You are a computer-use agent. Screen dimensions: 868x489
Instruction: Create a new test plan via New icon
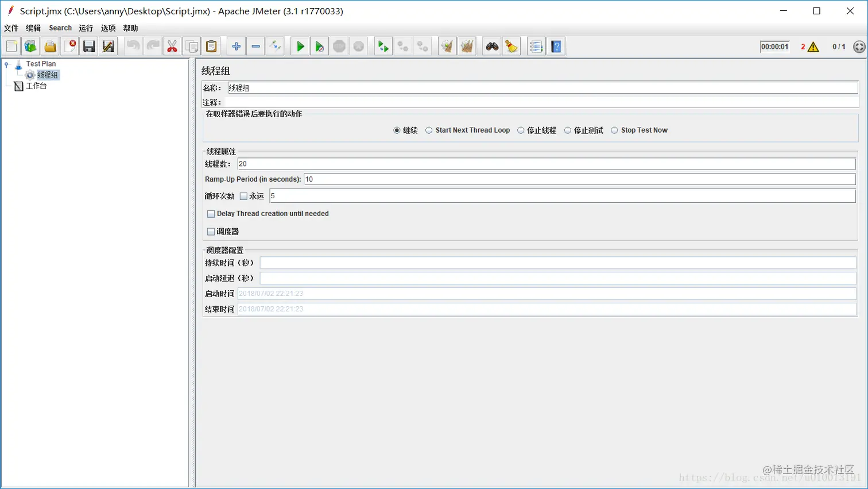tap(11, 47)
